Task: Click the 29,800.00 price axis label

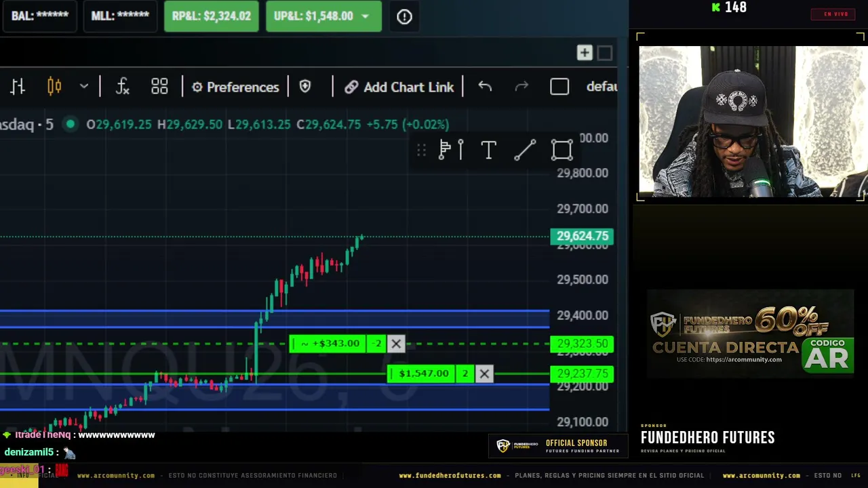Action: click(583, 173)
